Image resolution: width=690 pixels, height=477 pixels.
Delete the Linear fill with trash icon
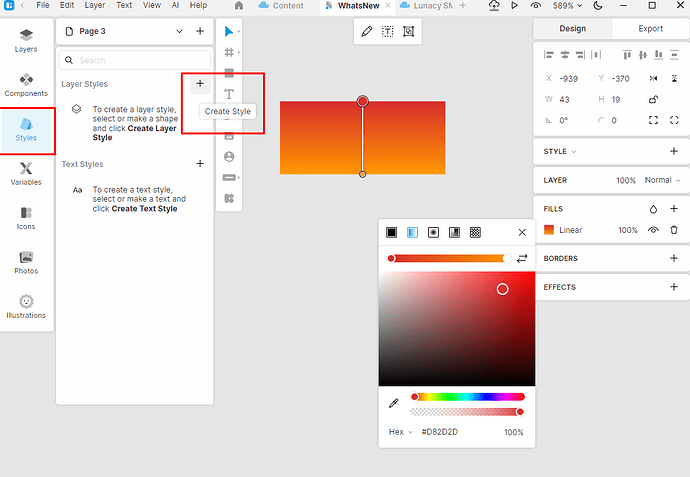click(673, 230)
